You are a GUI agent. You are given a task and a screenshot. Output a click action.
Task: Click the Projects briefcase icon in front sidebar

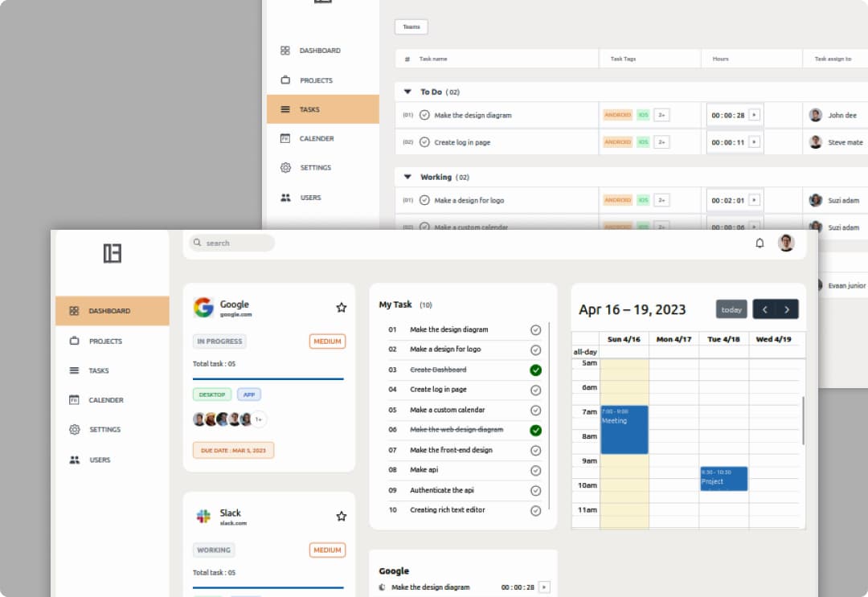pos(74,341)
